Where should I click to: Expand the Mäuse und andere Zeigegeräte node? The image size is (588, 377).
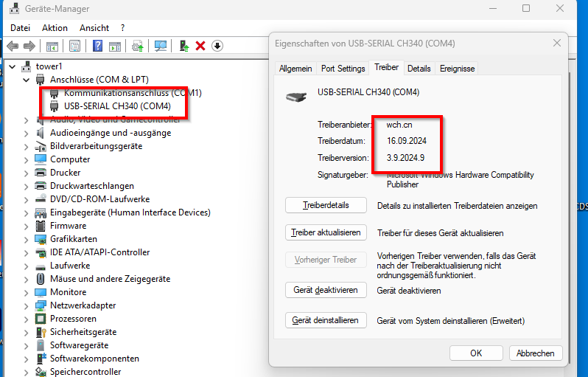pyautogui.click(x=27, y=279)
